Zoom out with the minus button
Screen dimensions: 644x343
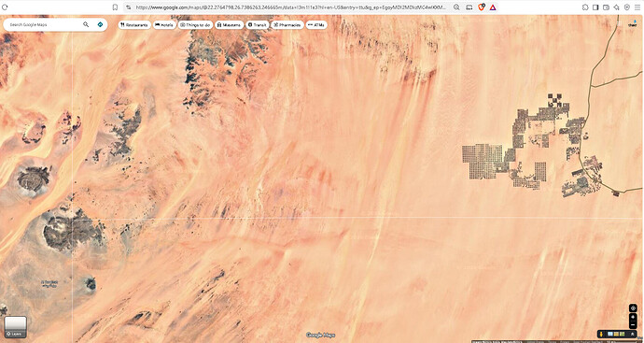coord(633,325)
